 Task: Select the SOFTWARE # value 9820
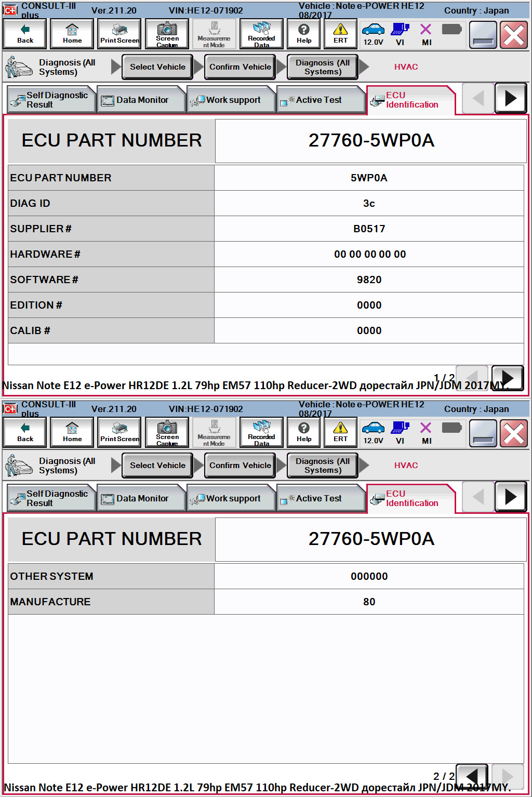tap(369, 280)
